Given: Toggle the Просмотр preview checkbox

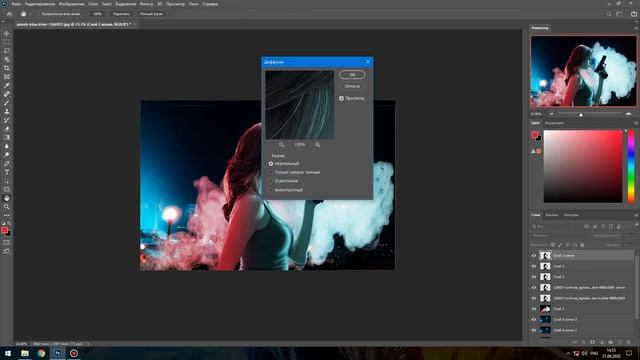Looking at the screenshot, I should coord(341,98).
